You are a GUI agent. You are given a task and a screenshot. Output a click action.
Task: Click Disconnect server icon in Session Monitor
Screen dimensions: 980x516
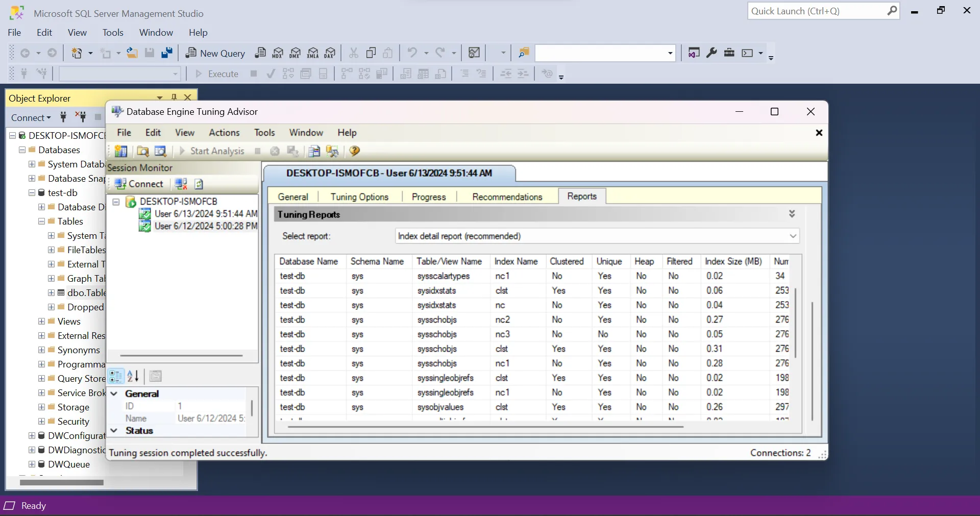point(181,184)
